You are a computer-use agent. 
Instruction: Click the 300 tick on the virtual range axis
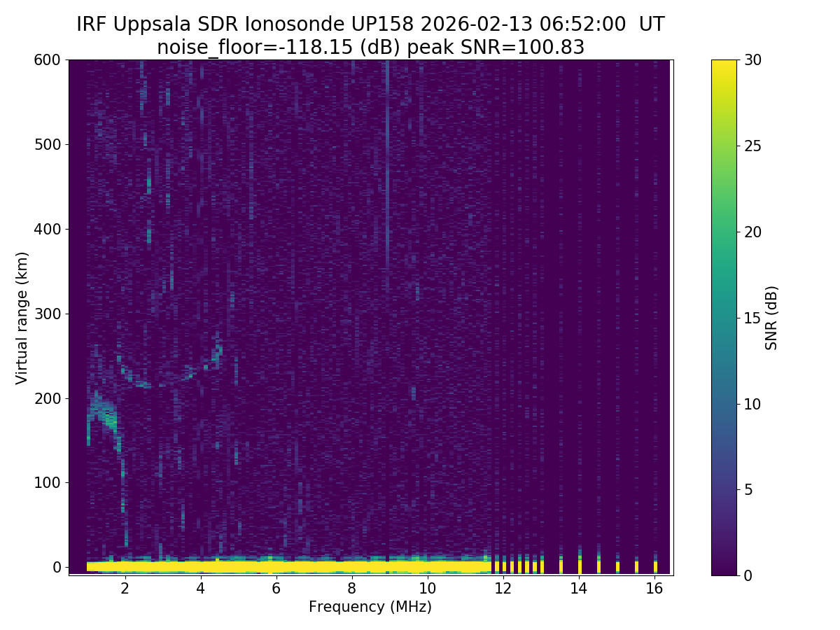coord(47,314)
